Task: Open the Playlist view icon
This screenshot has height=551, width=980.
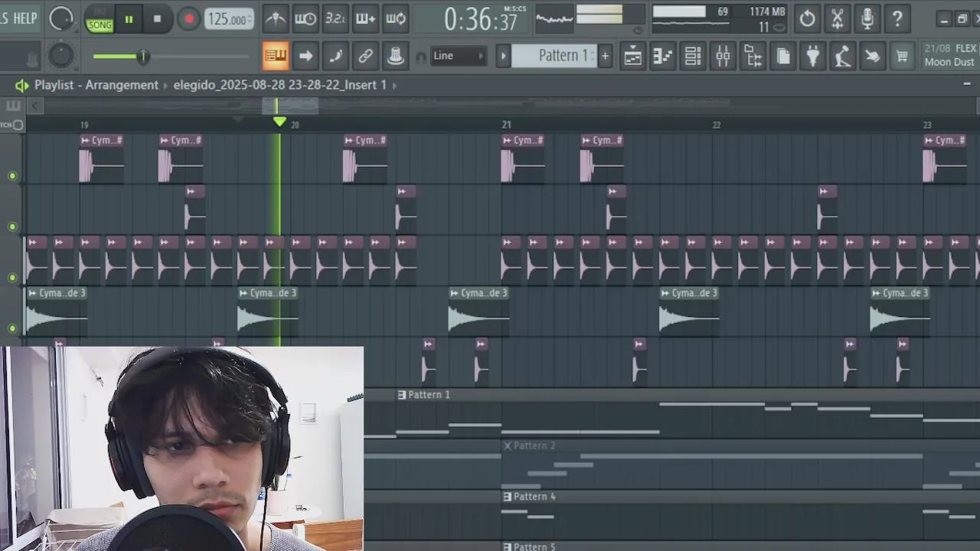Action: tap(632, 55)
